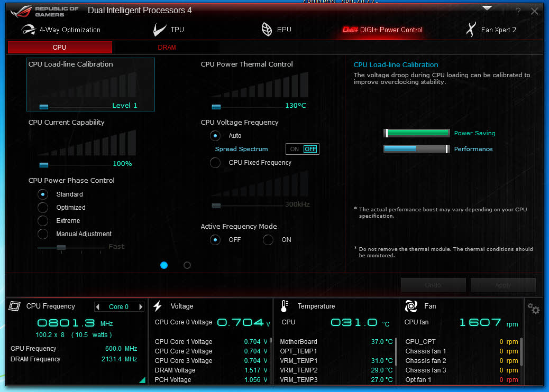
Task: Go to the second page indicator dot
Action: pyautogui.click(x=187, y=265)
